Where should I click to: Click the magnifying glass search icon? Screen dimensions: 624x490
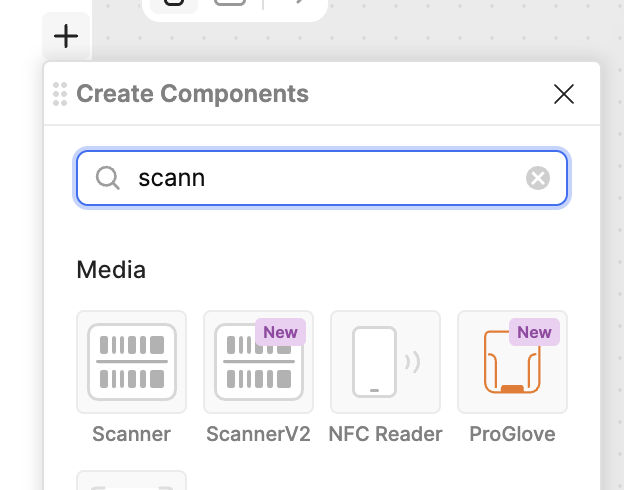pyautogui.click(x=107, y=178)
